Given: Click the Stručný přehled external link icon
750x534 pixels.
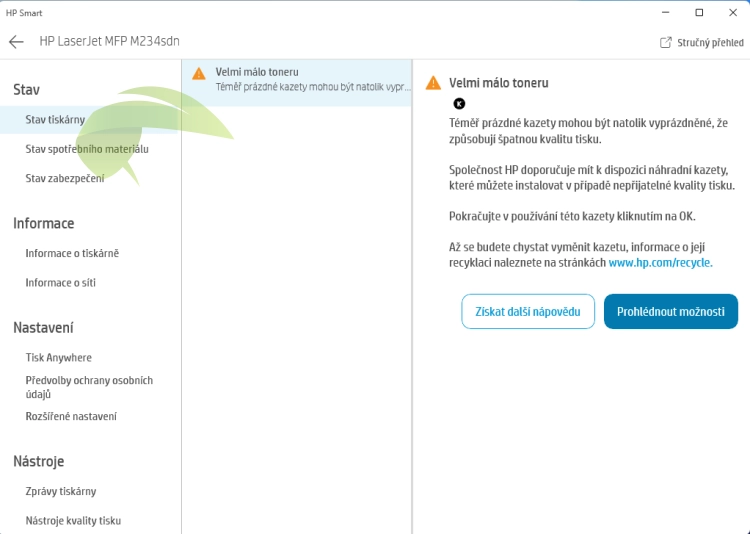Looking at the screenshot, I should point(666,43).
